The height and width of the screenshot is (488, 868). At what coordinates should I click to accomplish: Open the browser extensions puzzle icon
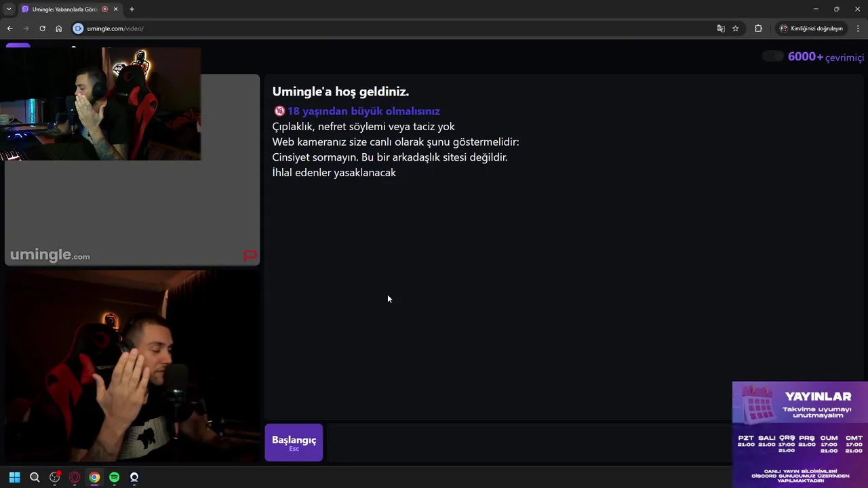click(x=758, y=28)
